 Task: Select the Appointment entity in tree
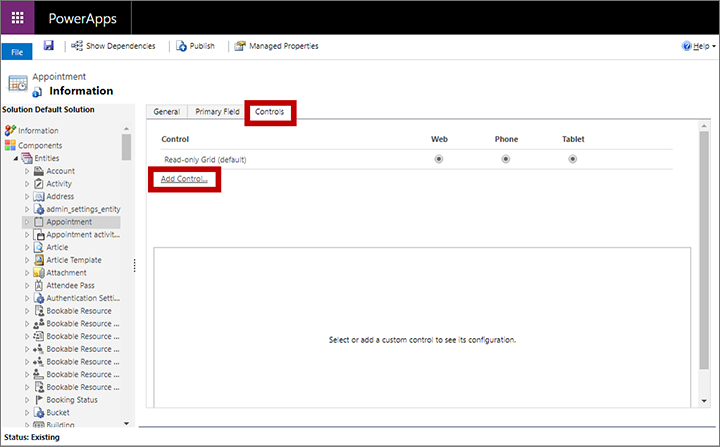tap(69, 222)
